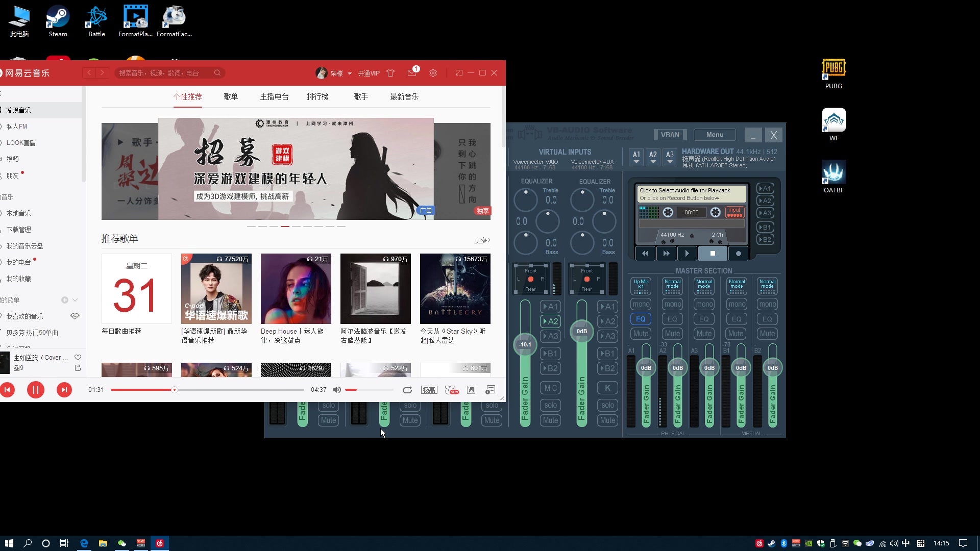The height and width of the screenshot is (551, 980).
Task: Open hardware out A3 device selector
Action: 670,157
